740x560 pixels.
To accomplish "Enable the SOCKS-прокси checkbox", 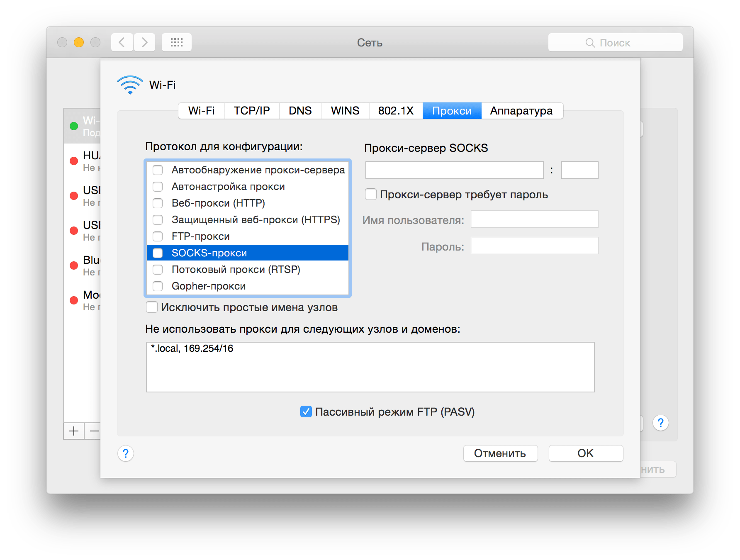I will pyautogui.click(x=158, y=253).
